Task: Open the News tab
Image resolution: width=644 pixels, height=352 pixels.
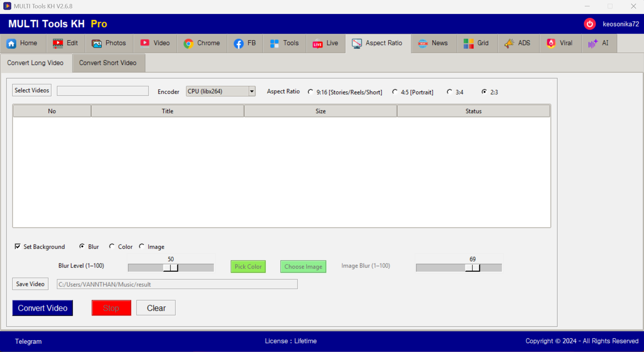Action: pyautogui.click(x=433, y=43)
